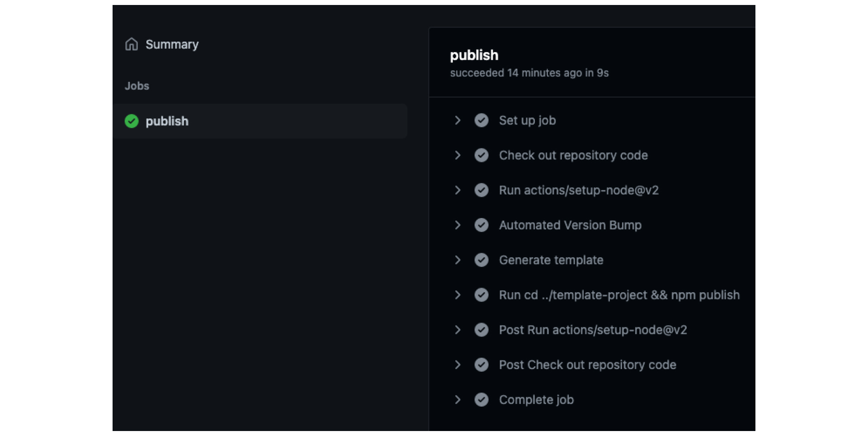This screenshot has width=868, height=436.
Task: Click the Summary home icon
Action: point(132,44)
